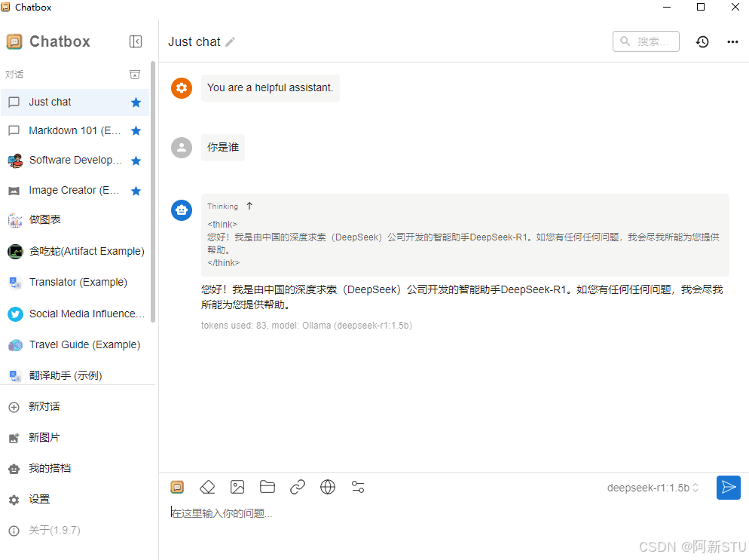749x560 pixels.
Task: Open conversation settings sliders icon
Action: pyautogui.click(x=358, y=487)
